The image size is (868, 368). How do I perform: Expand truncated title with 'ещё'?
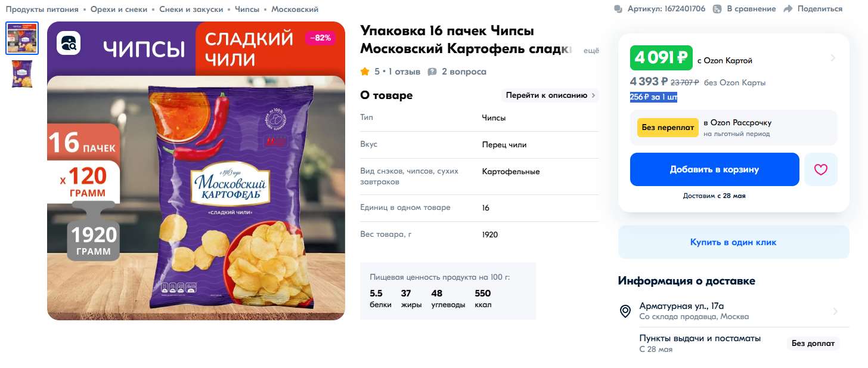pos(591,51)
